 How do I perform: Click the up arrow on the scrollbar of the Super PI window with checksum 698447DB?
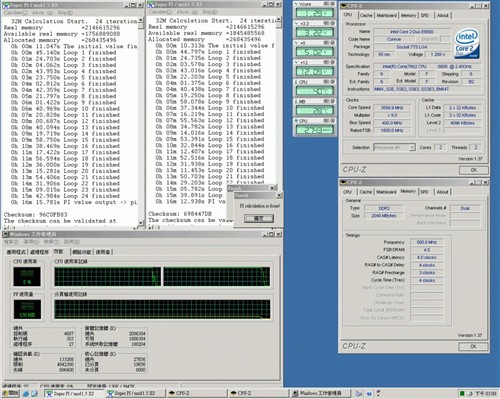tap(279, 20)
